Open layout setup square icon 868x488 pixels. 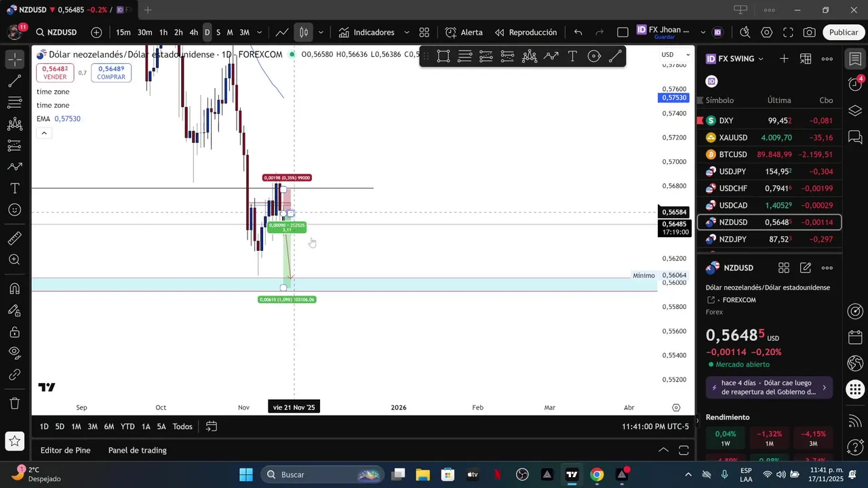coord(623,33)
